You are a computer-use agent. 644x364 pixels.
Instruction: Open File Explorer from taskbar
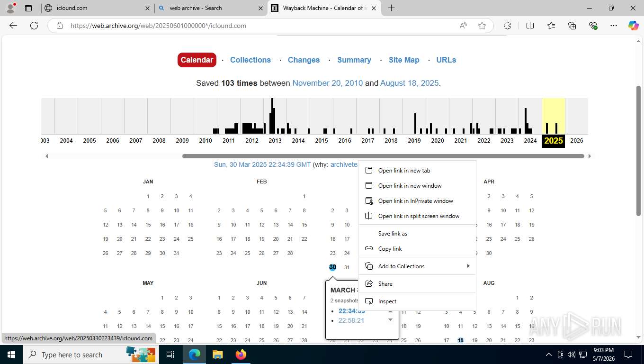(x=217, y=355)
